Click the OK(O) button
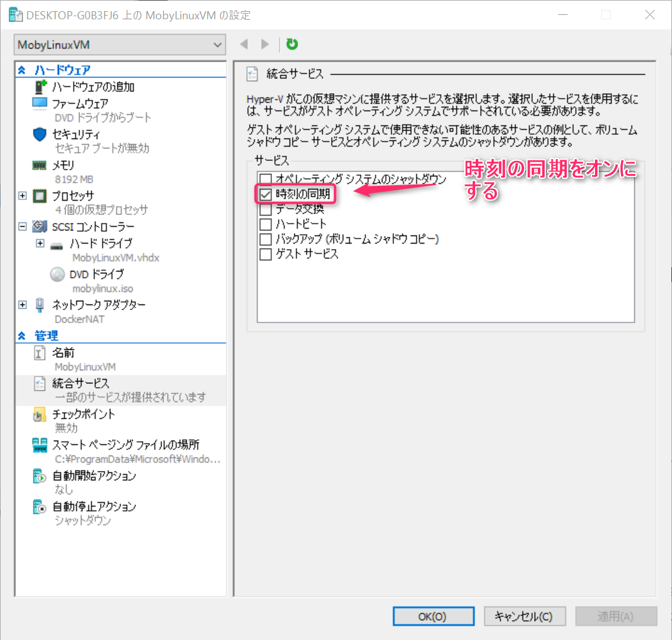Viewport: 672px width, 640px height. pos(434,616)
